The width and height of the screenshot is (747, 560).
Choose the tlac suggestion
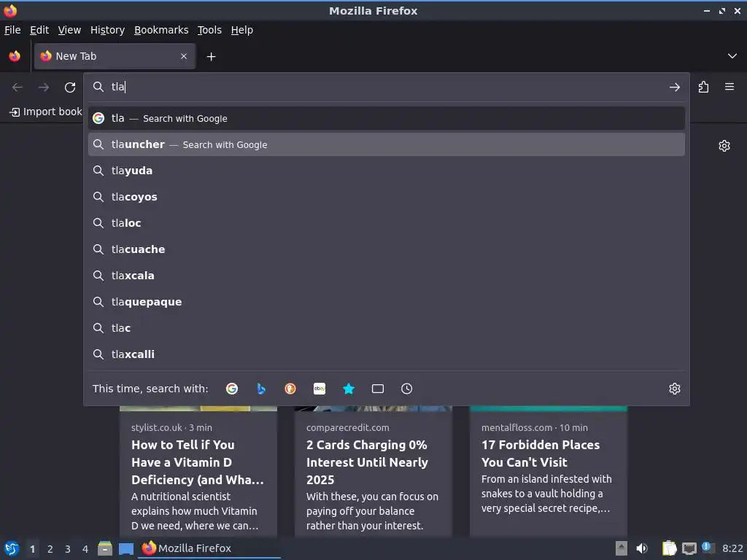[387, 327]
